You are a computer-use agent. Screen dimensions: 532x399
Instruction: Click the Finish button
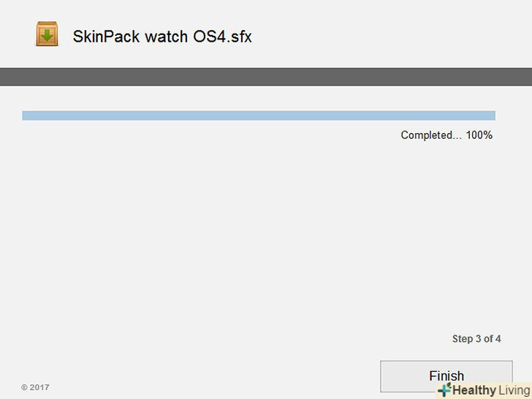[x=445, y=374]
